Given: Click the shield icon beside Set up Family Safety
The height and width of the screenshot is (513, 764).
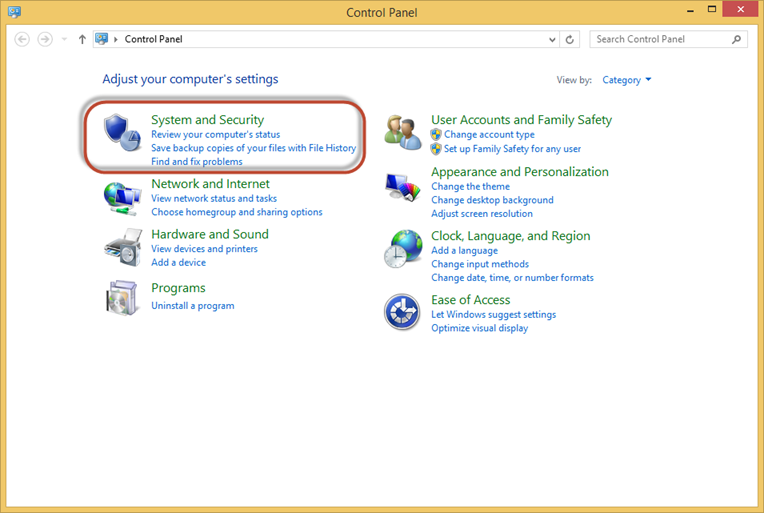Looking at the screenshot, I should coord(436,149).
